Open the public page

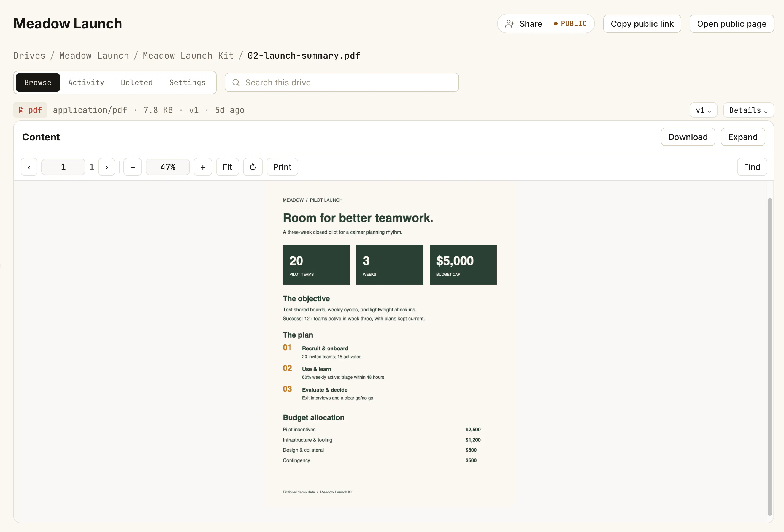731,24
